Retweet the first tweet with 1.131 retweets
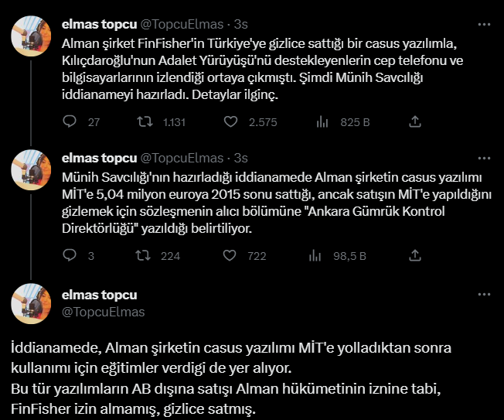504x420 pixels. click(x=144, y=121)
